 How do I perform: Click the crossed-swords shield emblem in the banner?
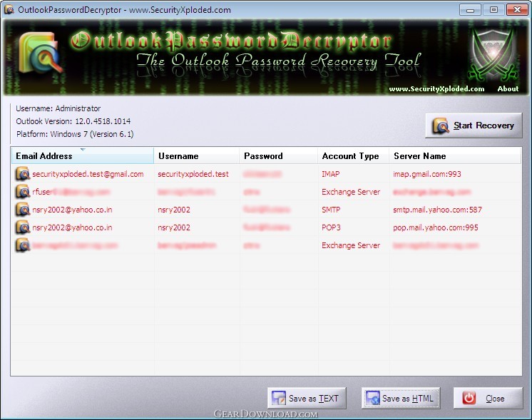pos(493,56)
